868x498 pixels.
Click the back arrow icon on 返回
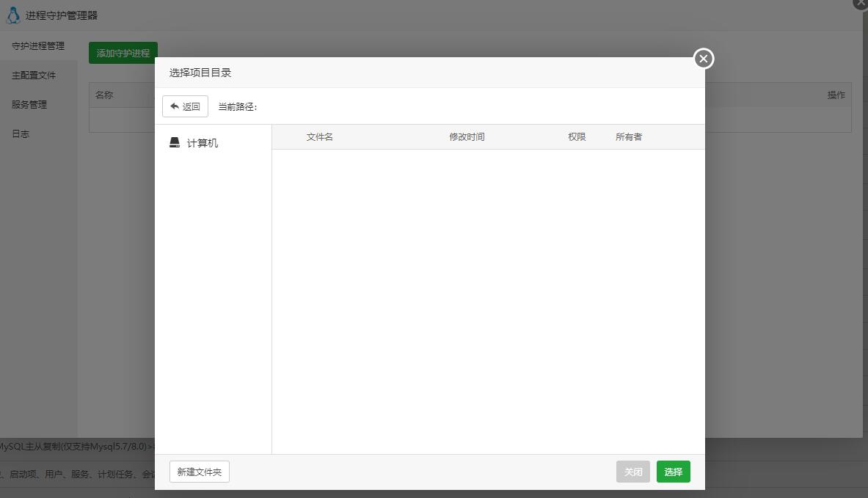(175, 106)
